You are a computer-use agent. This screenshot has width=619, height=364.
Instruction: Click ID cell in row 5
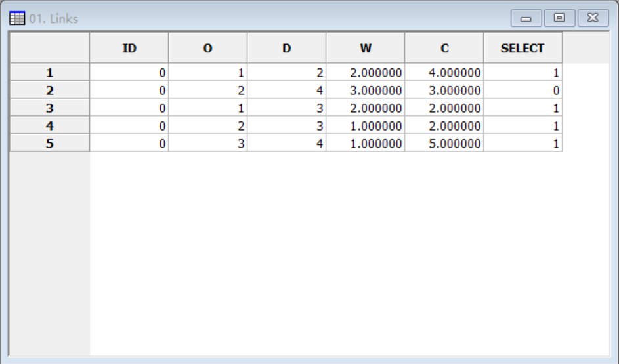129,143
